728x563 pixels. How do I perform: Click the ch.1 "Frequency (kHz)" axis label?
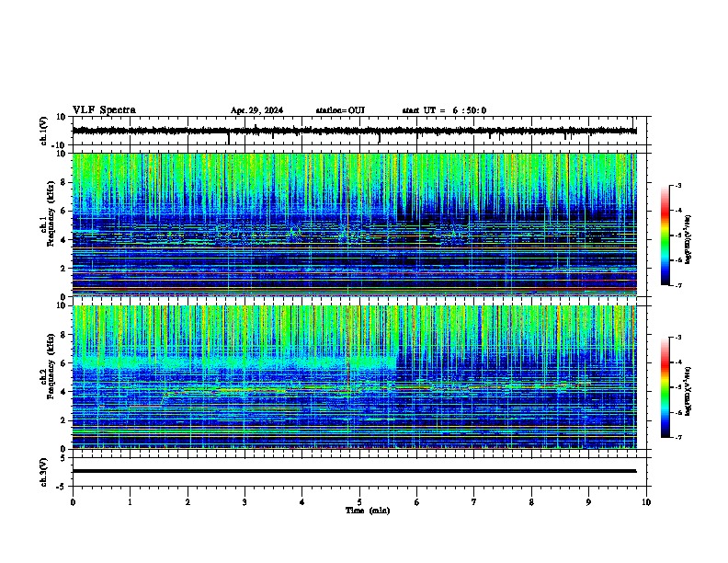point(51,214)
